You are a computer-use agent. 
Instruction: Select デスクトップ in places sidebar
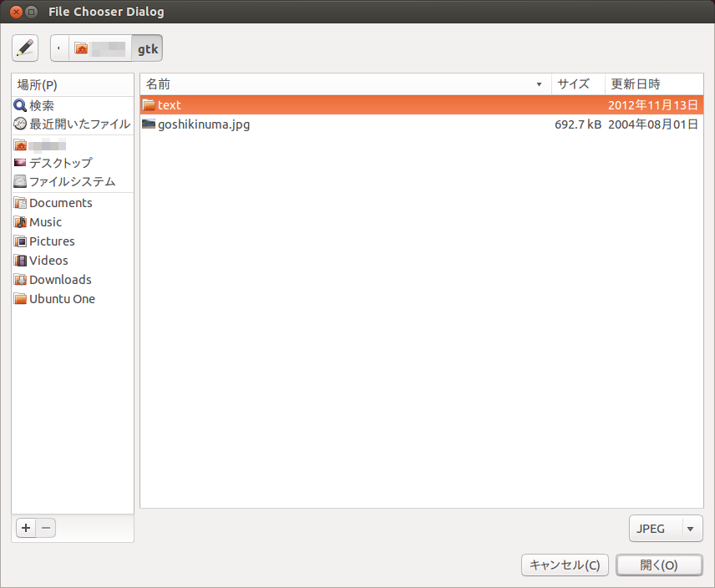click(x=60, y=163)
